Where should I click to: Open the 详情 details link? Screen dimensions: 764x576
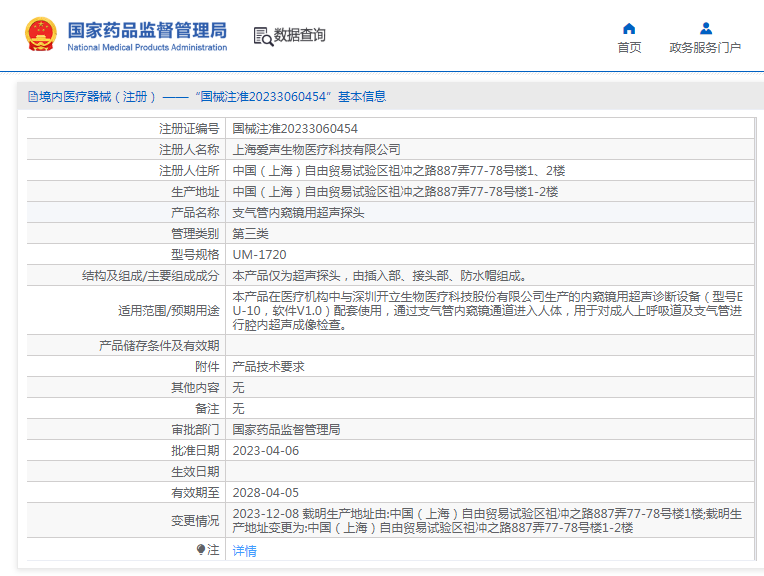click(245, 551)
